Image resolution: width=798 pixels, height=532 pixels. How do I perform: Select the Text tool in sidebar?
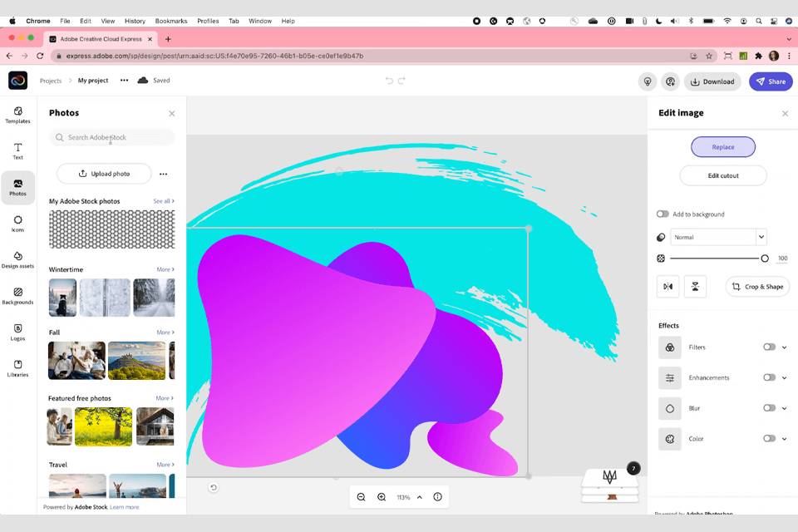click(x=17, y=150)
